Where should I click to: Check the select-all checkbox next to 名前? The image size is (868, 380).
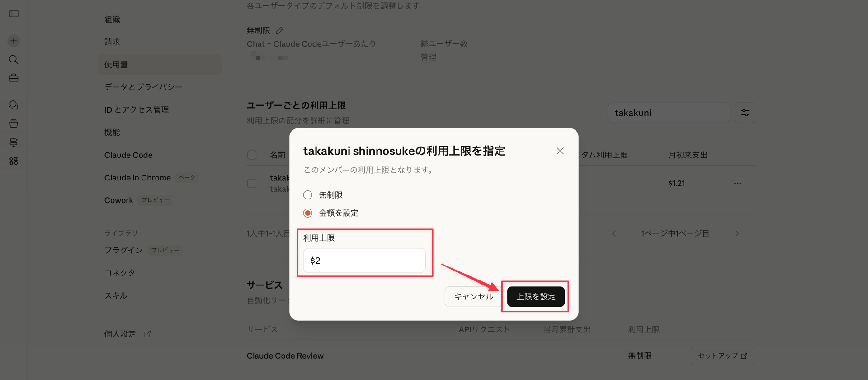pyautogui.click(x=252, y=155)
